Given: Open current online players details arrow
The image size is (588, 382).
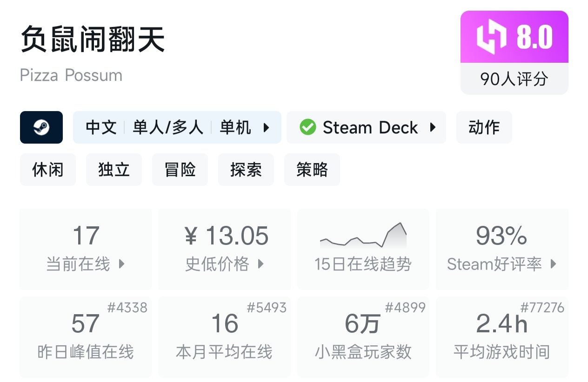Looking at the screenshot, I should click(x=122, y=264).
